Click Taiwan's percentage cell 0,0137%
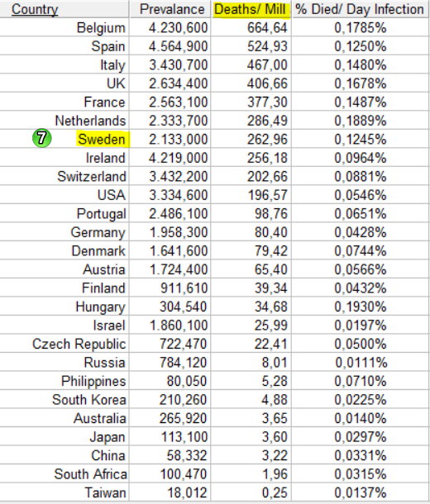 click(x=361, y=492)
